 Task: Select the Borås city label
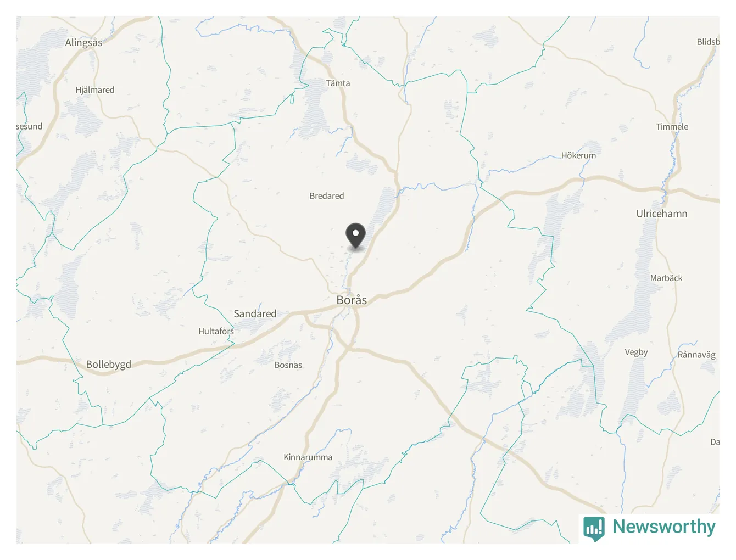(352, 300)
